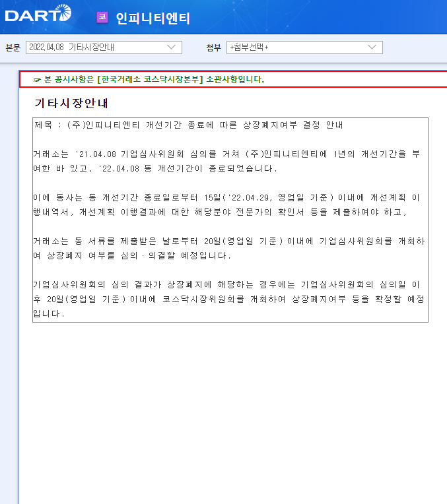The width and height of the screenshot is (447, 504).
Task: Click the DART logo
Action: pyautogui.click(x=38, y=13)
